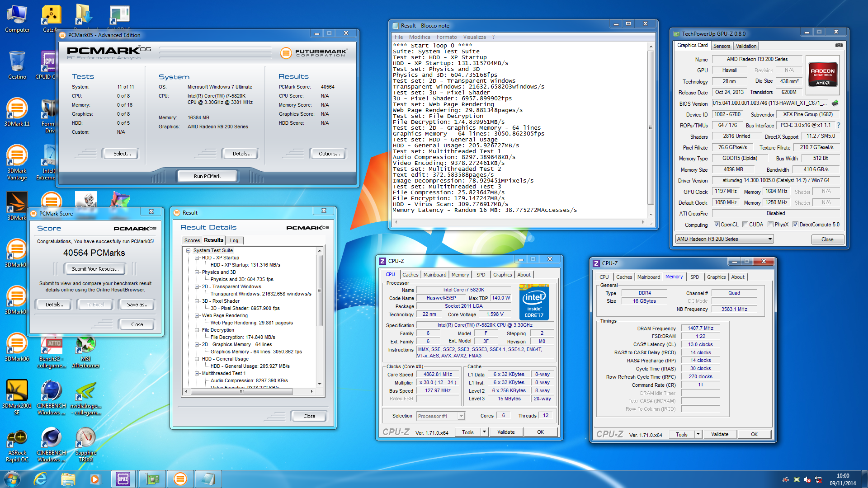Open Internet Explorer from the taskbar
Viewport: 868px width, 488px height.
[x=41, y=479]
